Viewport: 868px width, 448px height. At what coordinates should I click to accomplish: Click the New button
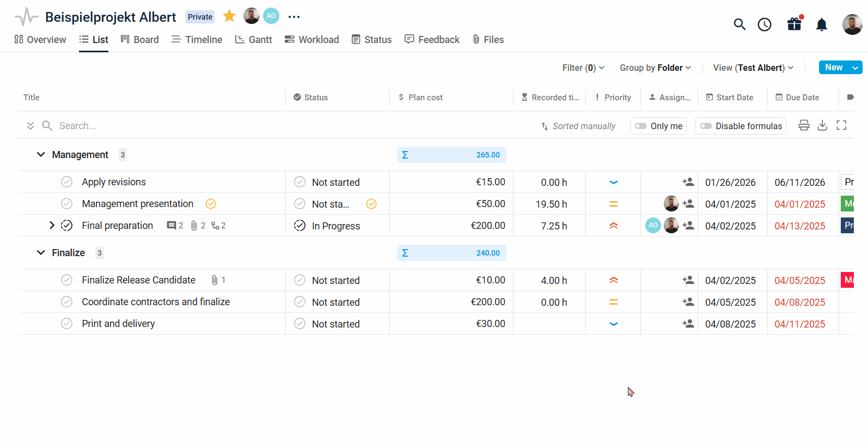pyautogui.click(x=833, y=68)
